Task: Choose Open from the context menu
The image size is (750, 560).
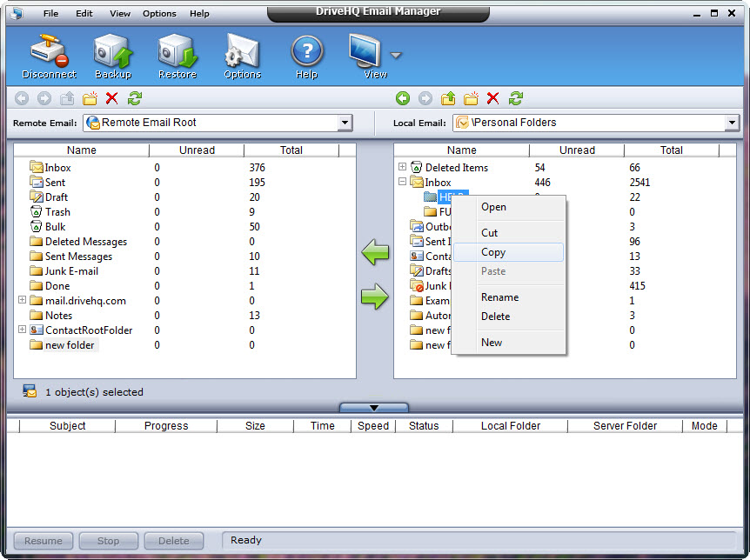Action: click(x=508, y=207)
